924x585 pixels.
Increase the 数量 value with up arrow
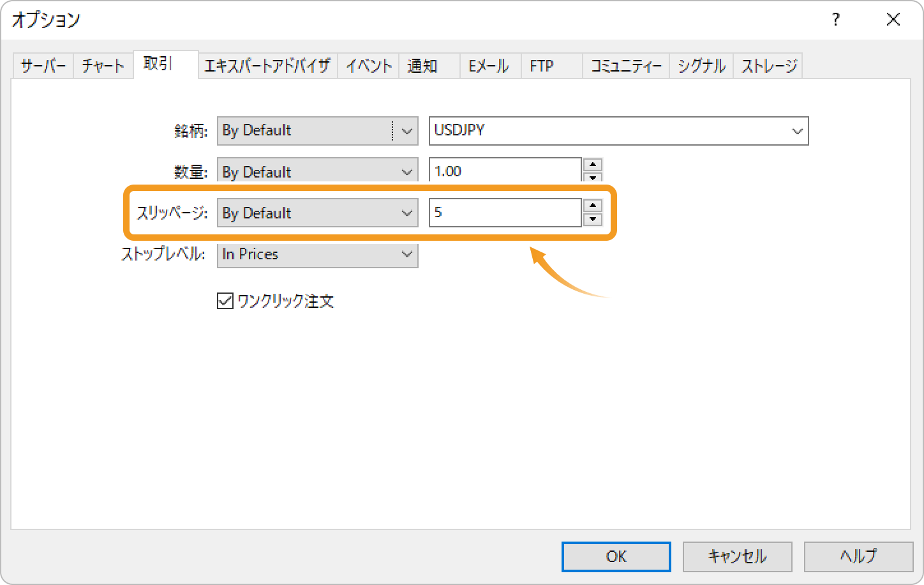click(593, 165)
